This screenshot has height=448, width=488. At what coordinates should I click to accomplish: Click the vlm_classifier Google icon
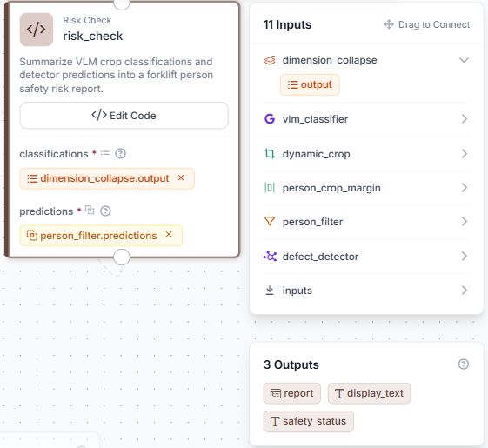pyautogui.click(x=270, y=119)
